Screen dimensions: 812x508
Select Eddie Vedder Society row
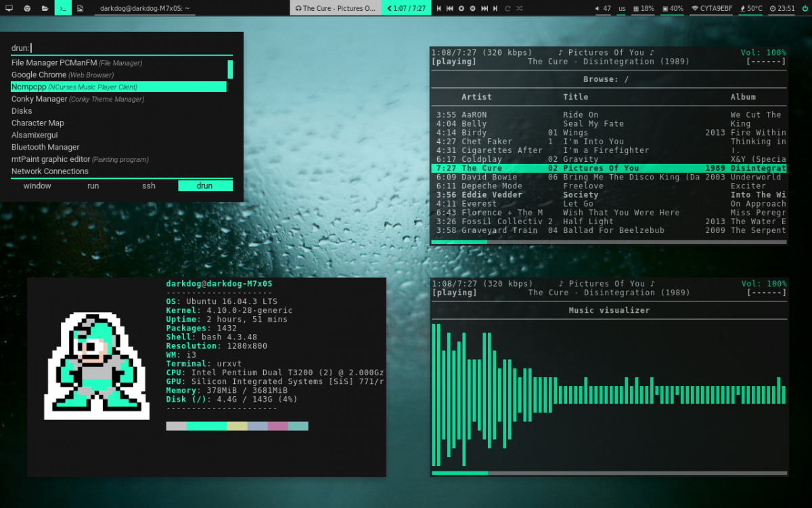pos(609,195)
